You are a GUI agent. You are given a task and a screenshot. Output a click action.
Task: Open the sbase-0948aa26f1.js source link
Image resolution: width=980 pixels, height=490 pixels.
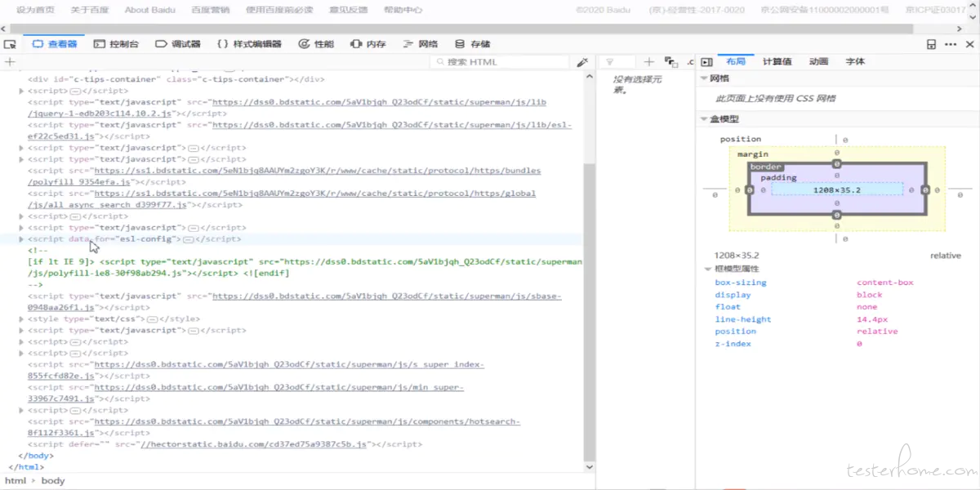(294, 301)
